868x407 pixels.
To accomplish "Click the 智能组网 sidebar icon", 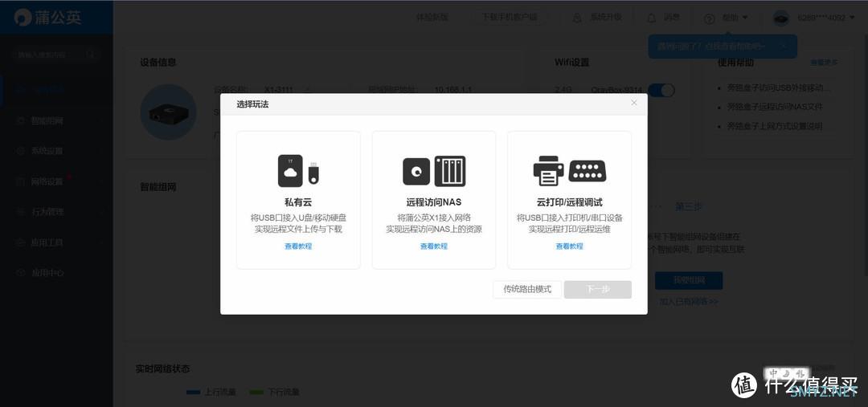I will click(x=21, y=120).
